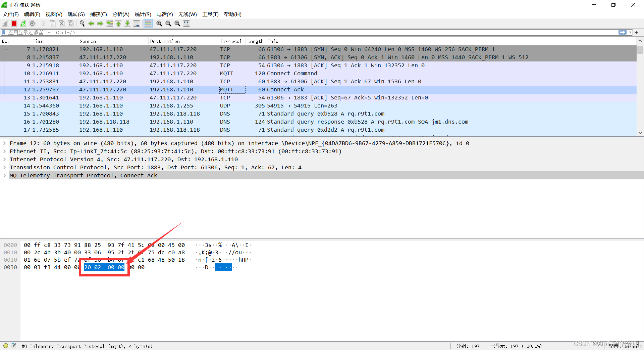Stop the running packet capture

pyautogui.click(x=14, y=24)
